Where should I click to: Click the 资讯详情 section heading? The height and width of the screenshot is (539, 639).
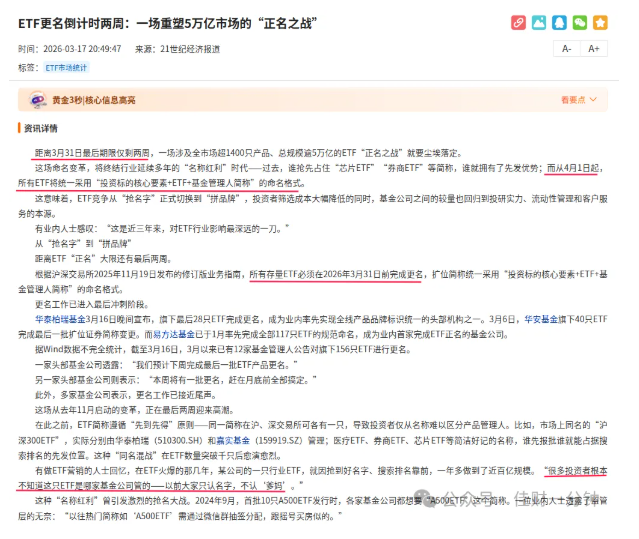40,128
